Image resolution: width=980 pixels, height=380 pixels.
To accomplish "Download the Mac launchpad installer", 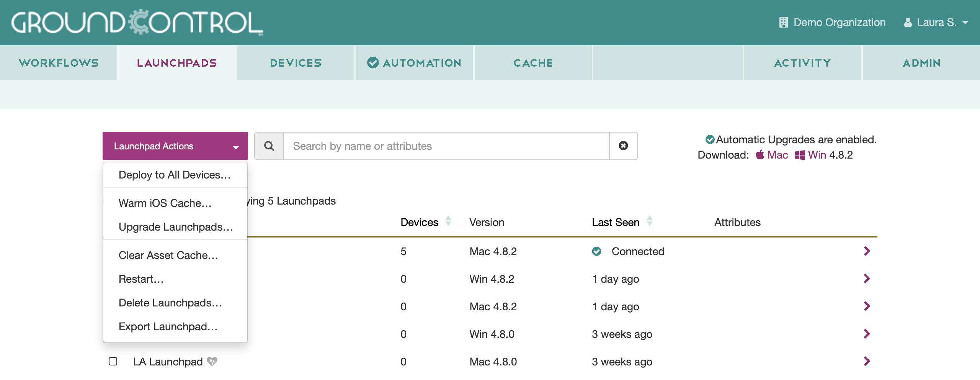I will (772, 155).
